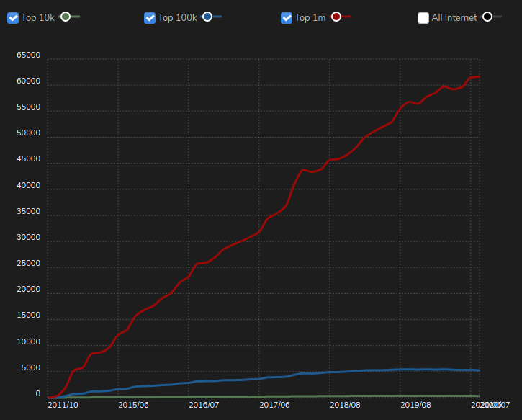Viewport: 522px width, 420px height.
Task: Click the 10000 y-axis label
Action: tap(29, 342)
